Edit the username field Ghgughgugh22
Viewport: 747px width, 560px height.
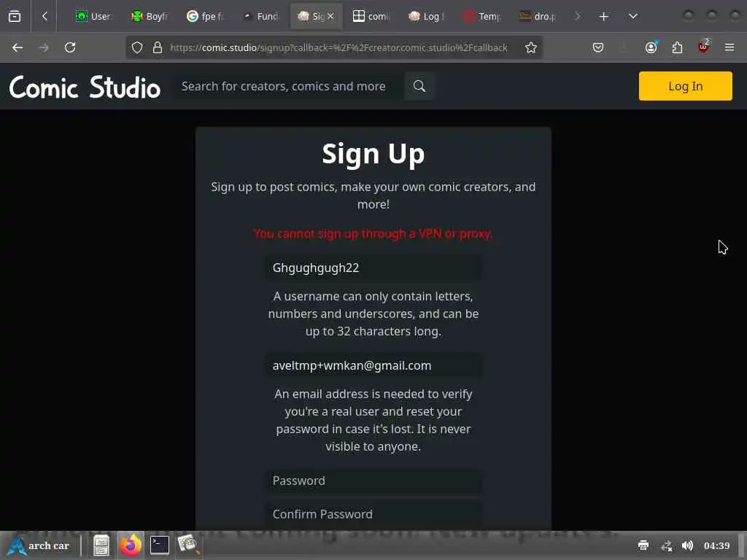point(373,268)
